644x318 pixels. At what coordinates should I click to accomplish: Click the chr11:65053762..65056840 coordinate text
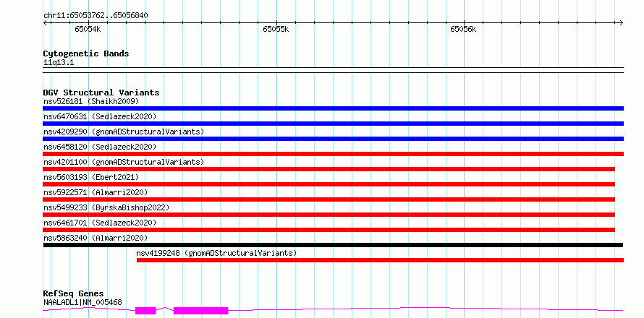pyautogui.click(x=96, y=15)
